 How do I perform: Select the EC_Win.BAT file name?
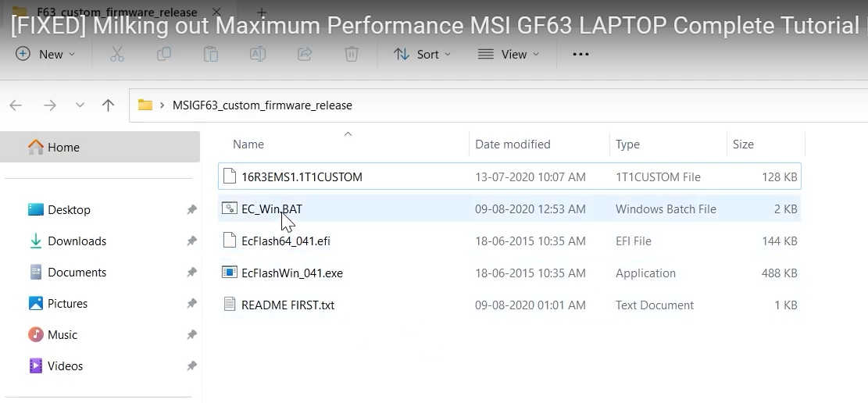click(272, 209)
